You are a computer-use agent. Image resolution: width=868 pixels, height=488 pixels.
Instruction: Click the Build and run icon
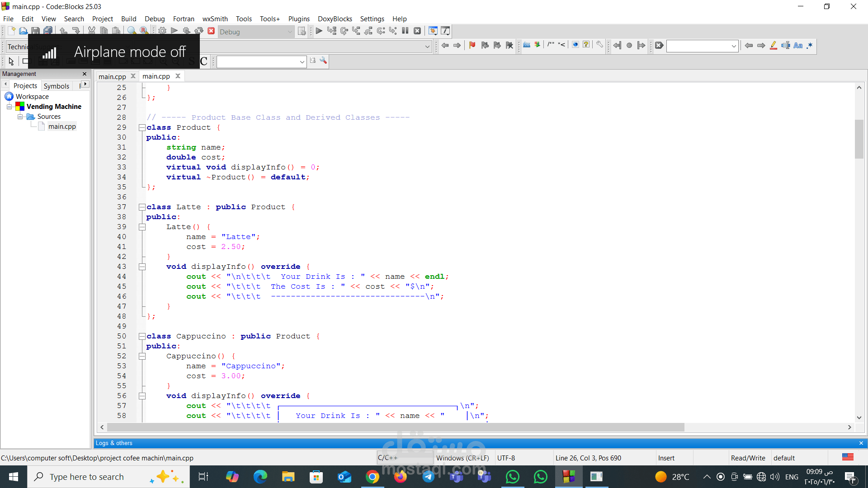click(187, 31)
